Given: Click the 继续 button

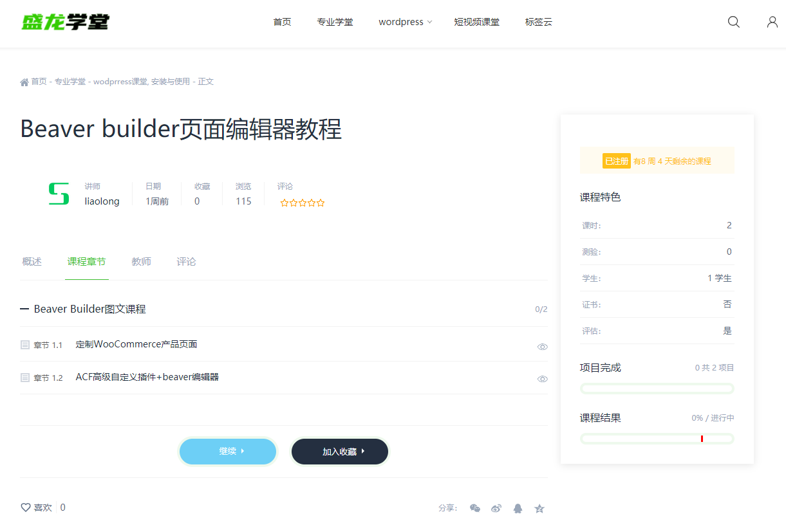Looking at the screenshot, I should click(x=228, y=452).
